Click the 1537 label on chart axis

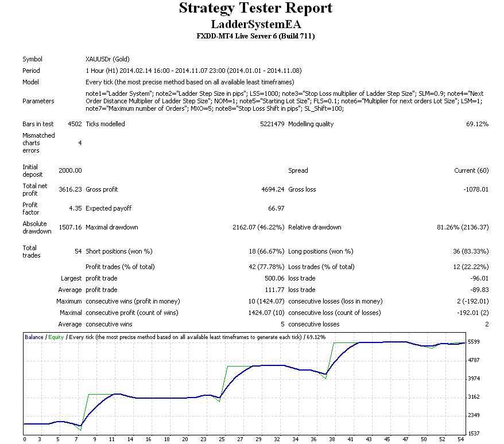click(474, 434)
